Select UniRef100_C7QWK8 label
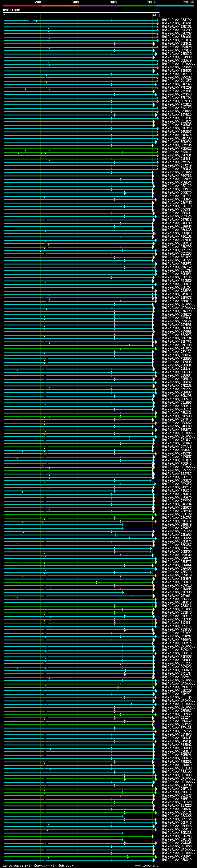This screenshot has width=197, height=868. [x=177, y=169]
